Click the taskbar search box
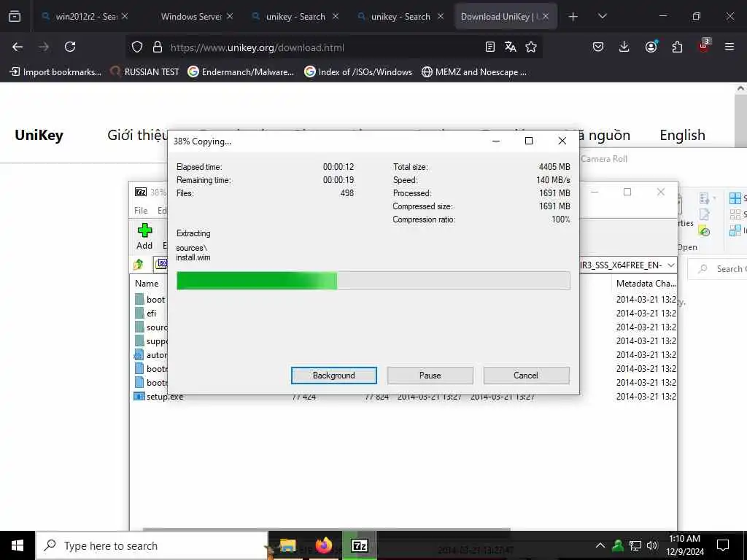This screenshot has width=747, height=560. 152,545
